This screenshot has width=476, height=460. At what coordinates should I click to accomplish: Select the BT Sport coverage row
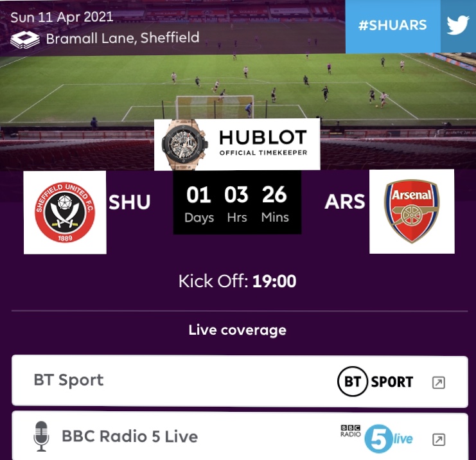(240, 382)
